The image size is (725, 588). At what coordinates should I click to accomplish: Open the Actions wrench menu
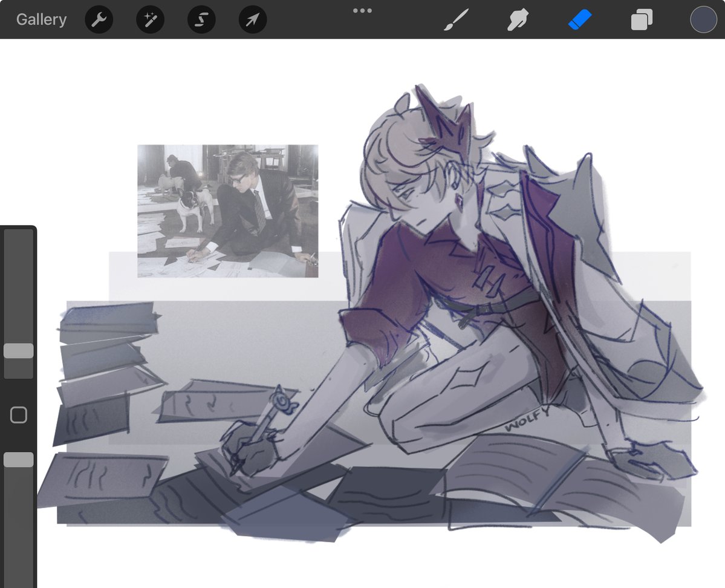[99, 19]
